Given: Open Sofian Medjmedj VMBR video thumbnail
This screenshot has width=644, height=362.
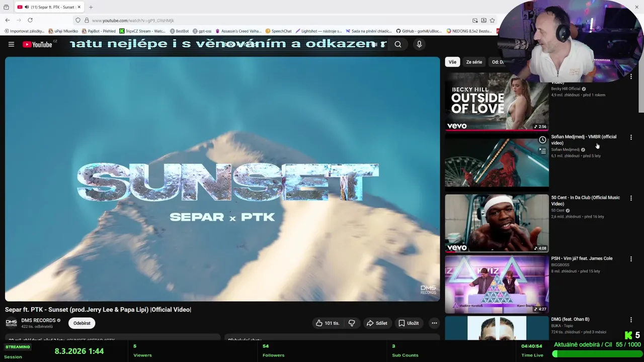Looking at the screenshot, I should 497,162.
